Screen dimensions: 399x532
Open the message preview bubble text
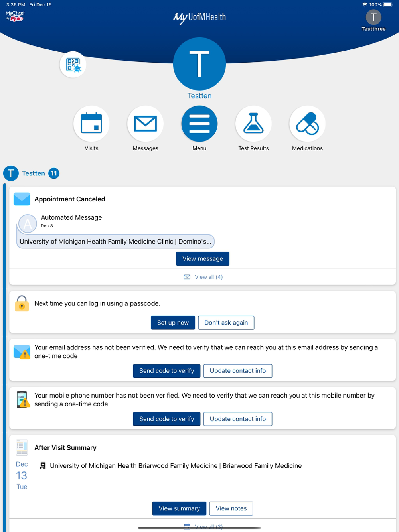coord(115,242)
